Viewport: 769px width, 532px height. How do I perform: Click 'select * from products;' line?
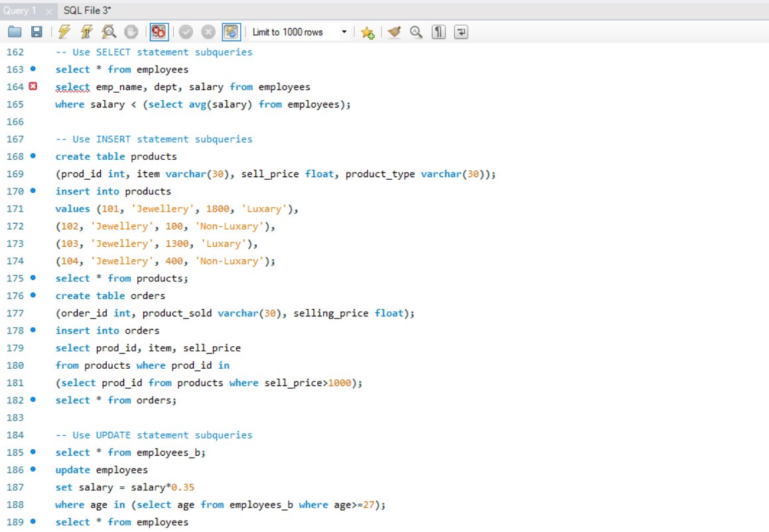click(x=121, y=279)
